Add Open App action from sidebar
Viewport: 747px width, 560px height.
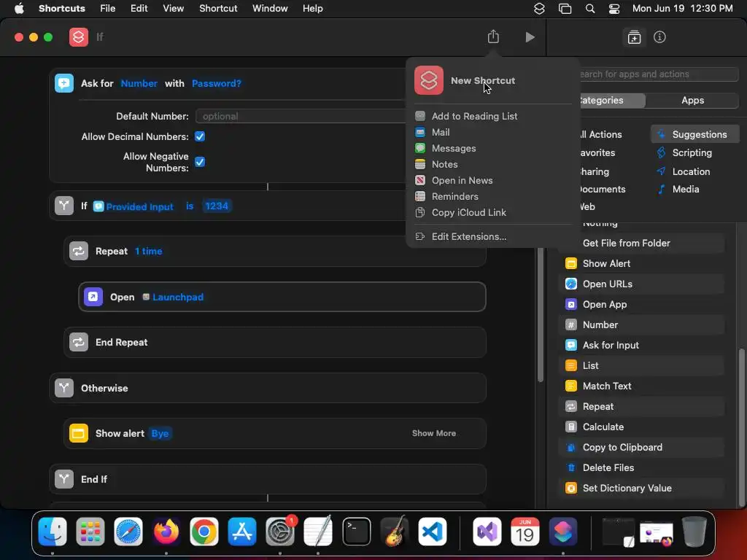pos(641,304)
